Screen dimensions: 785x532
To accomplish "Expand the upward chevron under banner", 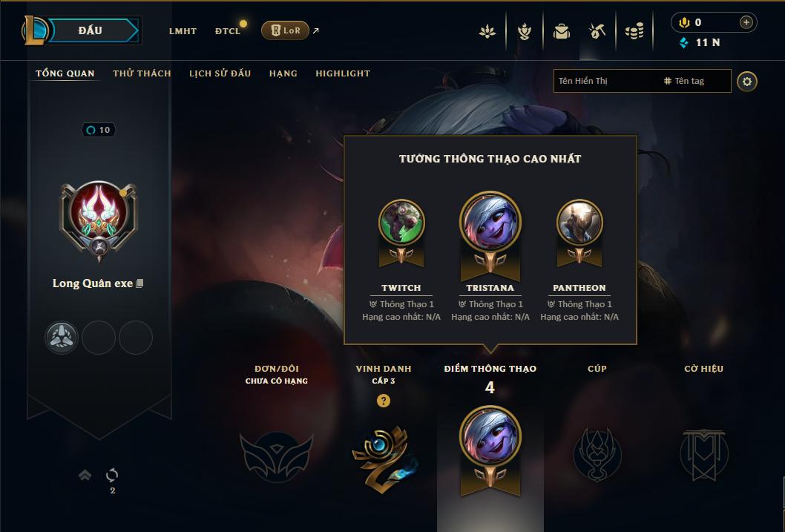I will coord(85,475).
